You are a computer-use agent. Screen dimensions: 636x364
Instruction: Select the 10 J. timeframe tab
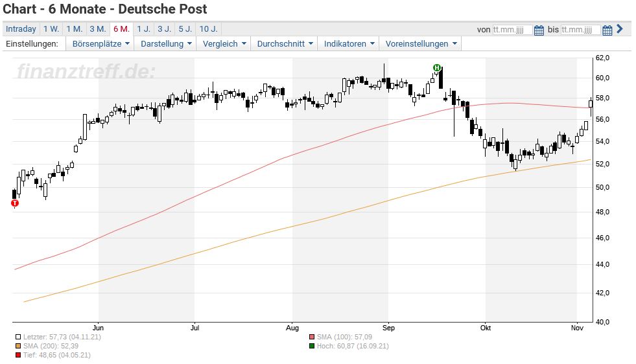(209, 29)
